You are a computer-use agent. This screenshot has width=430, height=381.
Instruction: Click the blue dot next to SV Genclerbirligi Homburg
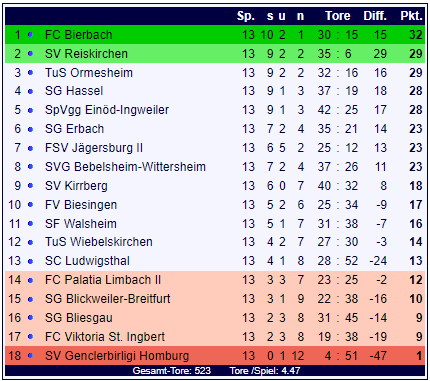pos(30,355)
